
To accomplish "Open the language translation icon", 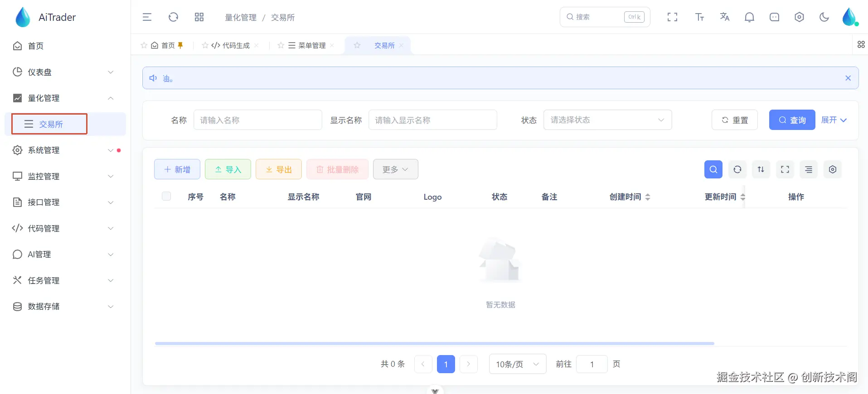I will [724, 17].
